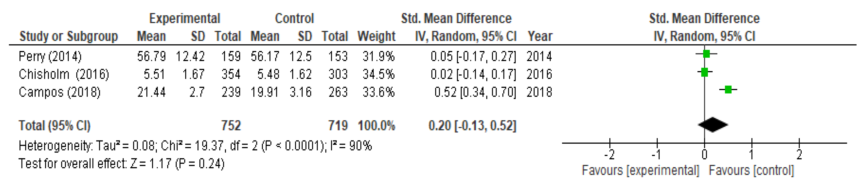Image resolution: width=868 pixels, height=194 pixels.
Task: Select the Heterogeneity statistics line
Action: coord(195,146)
